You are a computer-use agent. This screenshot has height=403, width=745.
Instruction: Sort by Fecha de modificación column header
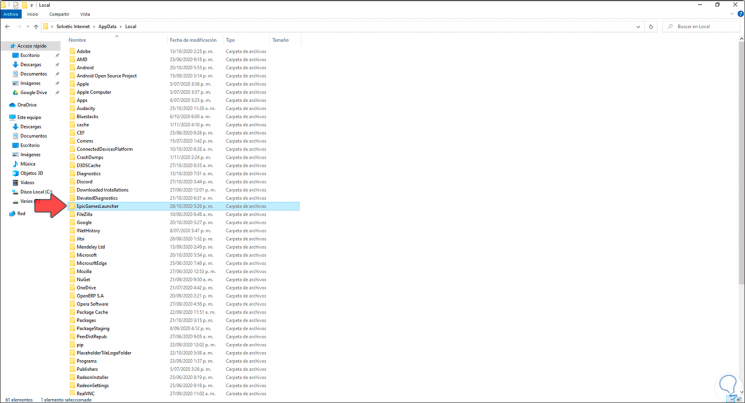(x=195, y=40)
